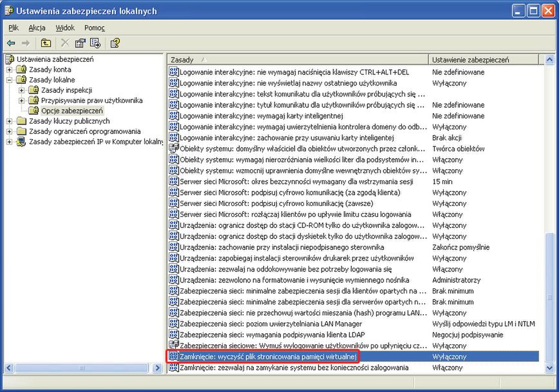Click the Zasady ograniczeń oprogramowania folder icon
This screenshot has height=392, width=559.
tap(22, 131)
